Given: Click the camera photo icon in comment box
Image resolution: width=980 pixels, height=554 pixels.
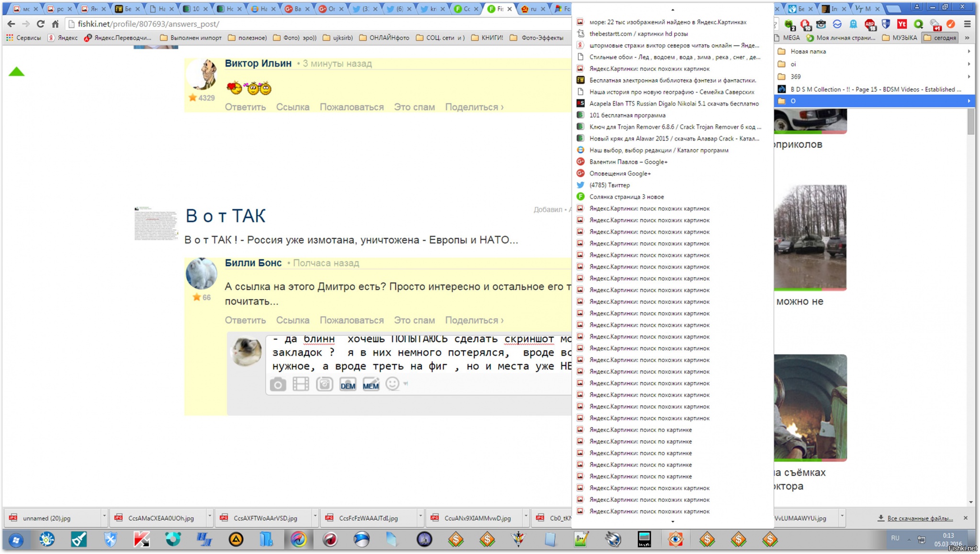Looking at the screenshot, I should pyautogui.click(x=278, y=384).
